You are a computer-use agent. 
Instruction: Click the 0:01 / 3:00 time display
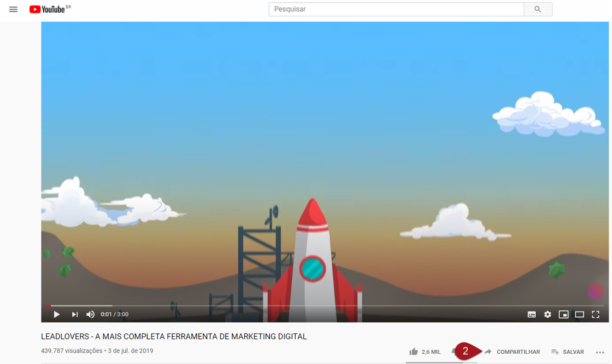[x=114, y=314]
